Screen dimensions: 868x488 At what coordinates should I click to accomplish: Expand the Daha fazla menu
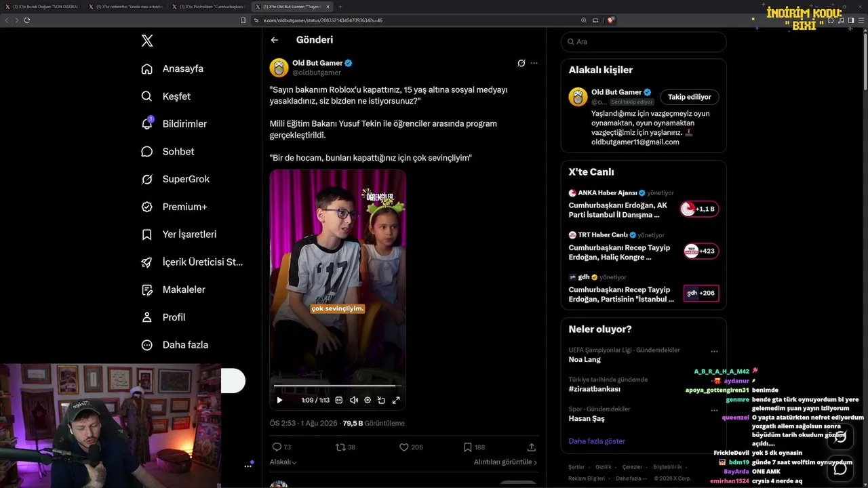[174, 345]
